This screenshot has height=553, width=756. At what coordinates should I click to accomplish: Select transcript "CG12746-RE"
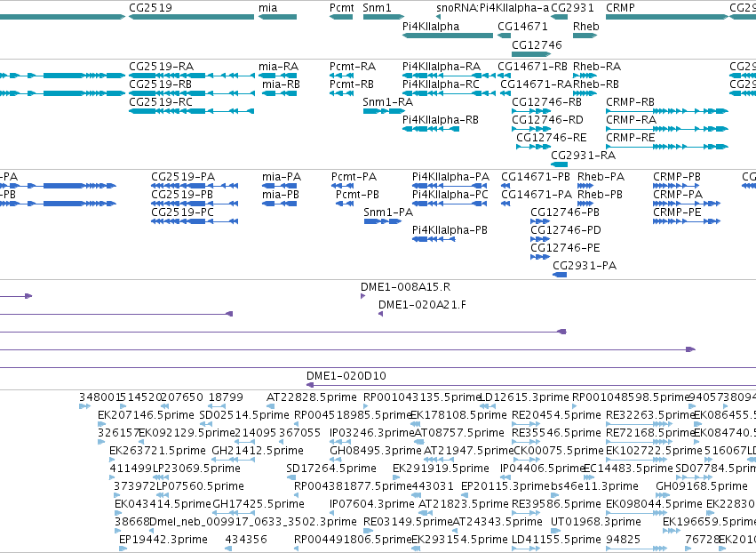pos(552,138)
